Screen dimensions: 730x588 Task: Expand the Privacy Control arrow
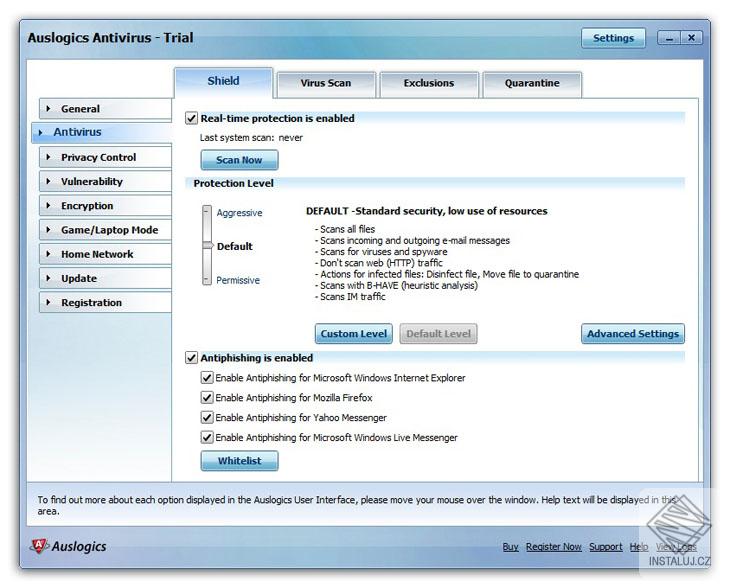[48, 157]
